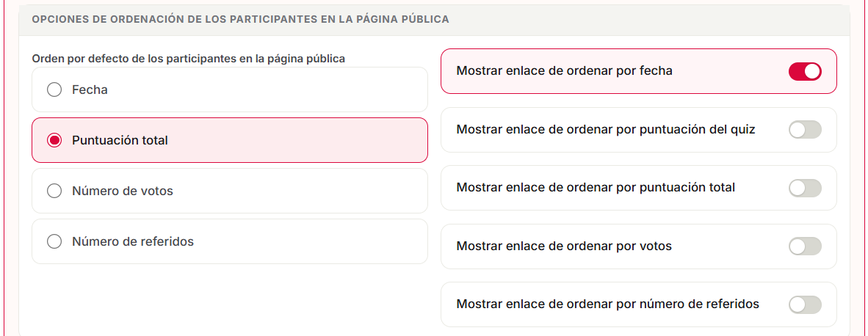Viewport: 868px width, 336px height.
Task: Switch on the número de referidos toggle
Action: (805, 304)
